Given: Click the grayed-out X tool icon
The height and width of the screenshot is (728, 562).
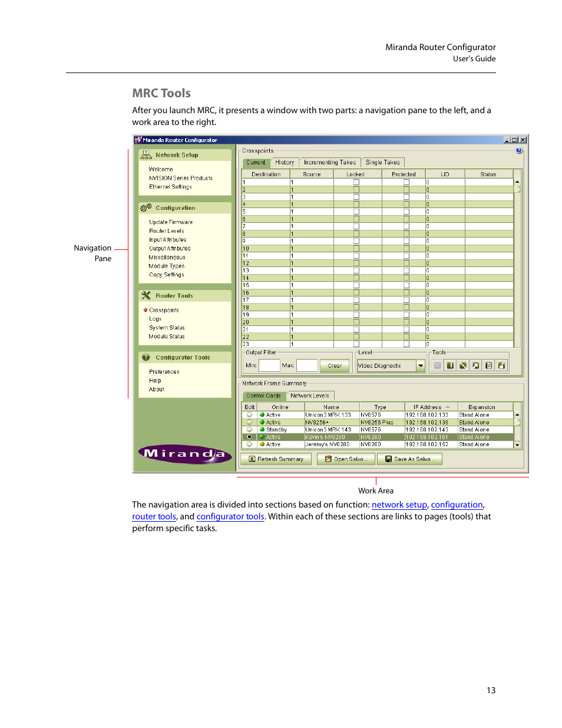Looking at the screenshot, I should 437,365.
